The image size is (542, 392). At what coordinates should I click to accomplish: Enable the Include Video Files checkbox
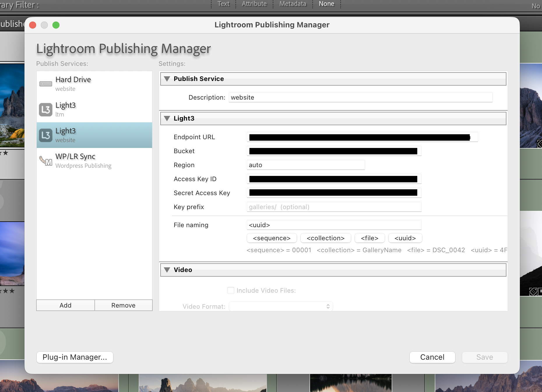[230, 290]
